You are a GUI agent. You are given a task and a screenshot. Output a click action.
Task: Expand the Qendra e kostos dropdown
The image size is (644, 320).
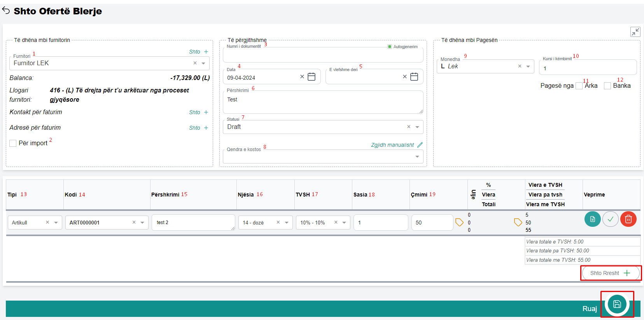coord(417,157)
